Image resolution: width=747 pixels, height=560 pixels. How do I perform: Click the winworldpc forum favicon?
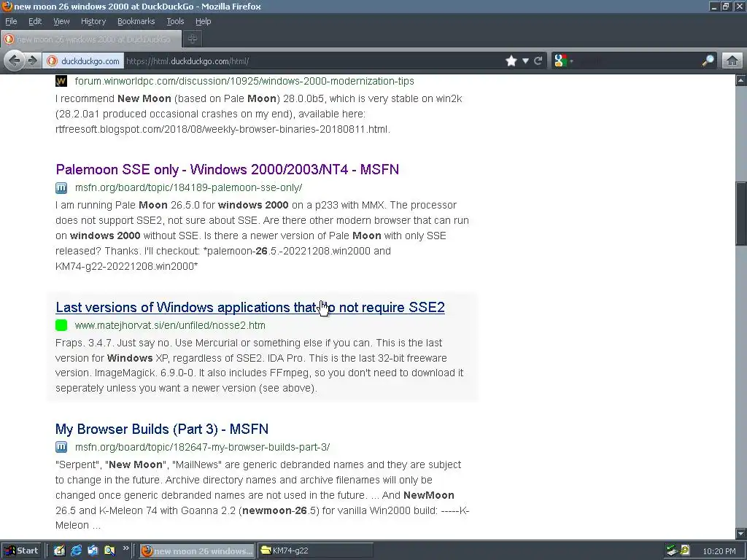[61, 81]
